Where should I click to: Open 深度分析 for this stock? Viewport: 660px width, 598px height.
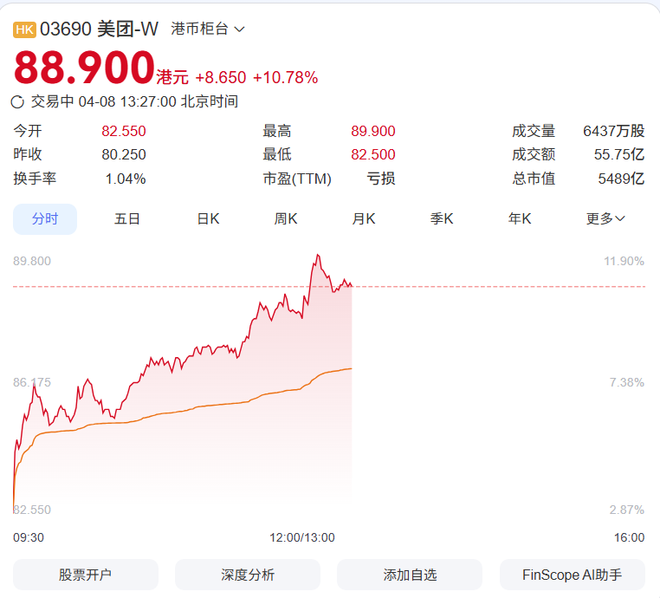click(x=247, y=574)
